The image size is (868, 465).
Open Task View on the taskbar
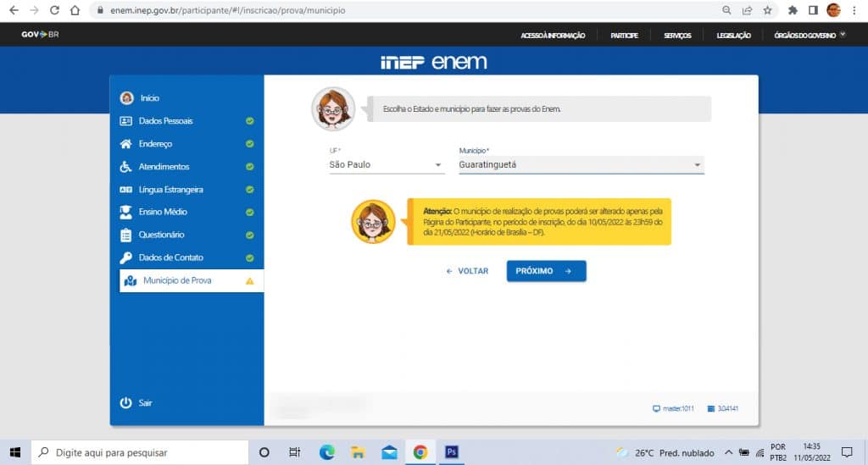click(x=294, y=452)
